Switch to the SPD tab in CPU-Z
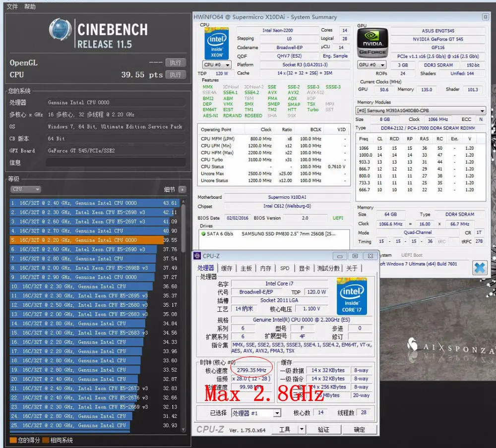 tap(284, 268)
